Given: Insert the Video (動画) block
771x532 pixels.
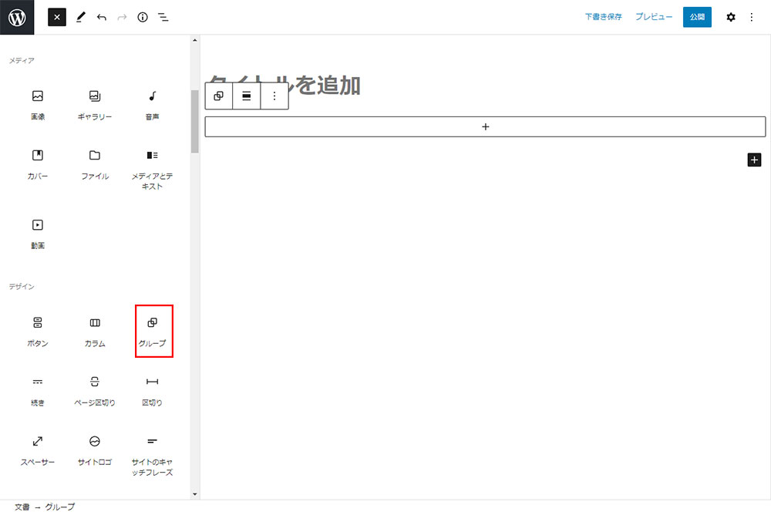Looking at the screenshot, I should (37, 233).
